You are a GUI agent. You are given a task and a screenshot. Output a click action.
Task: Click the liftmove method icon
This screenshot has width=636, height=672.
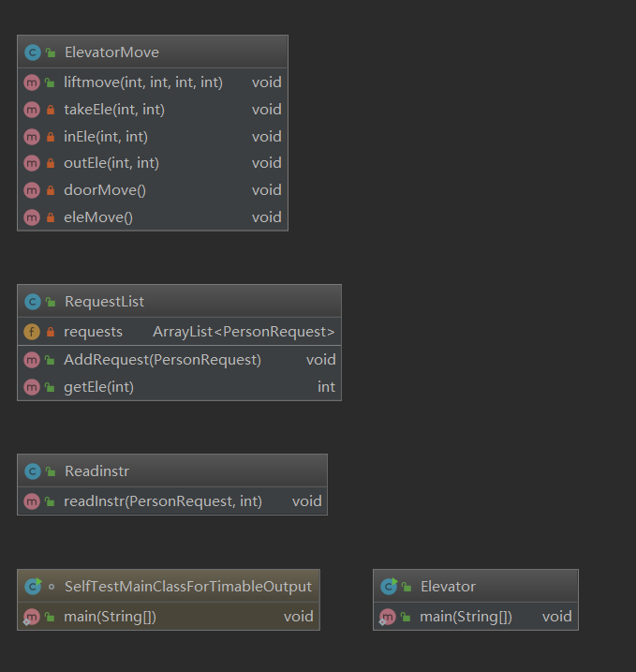(32, 82)
